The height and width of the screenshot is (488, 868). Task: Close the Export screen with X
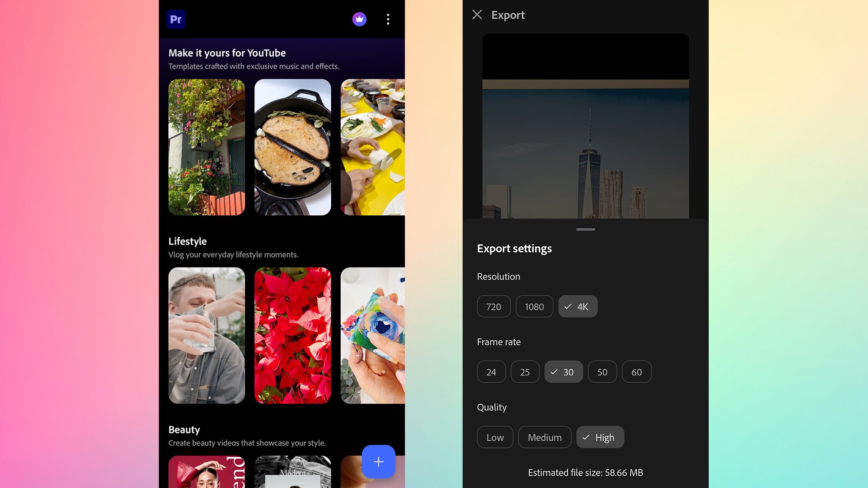click(477, 15)
